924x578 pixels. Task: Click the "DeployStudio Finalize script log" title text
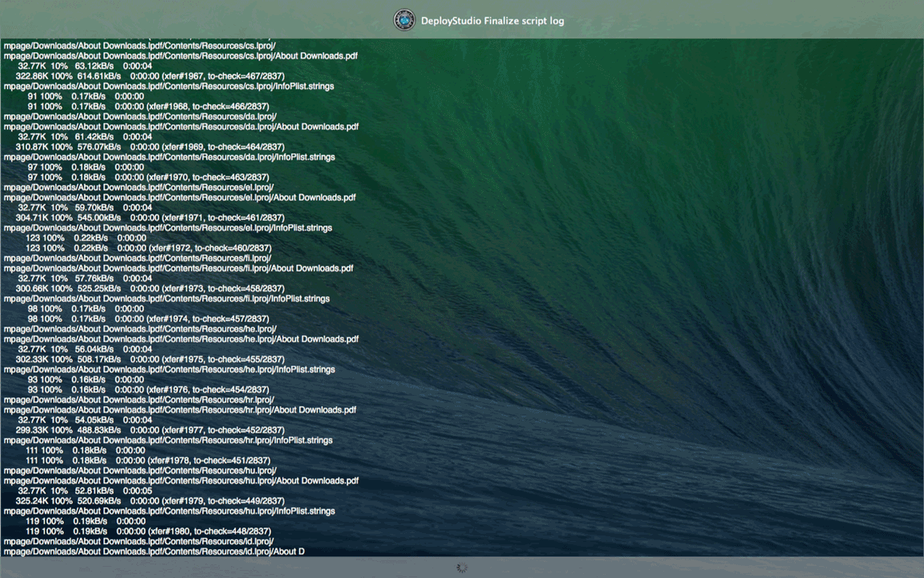(x=492, y=21)
